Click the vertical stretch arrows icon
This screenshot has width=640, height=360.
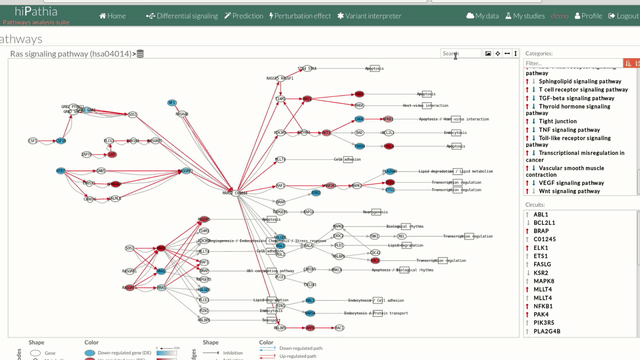[x=516, y=53]
